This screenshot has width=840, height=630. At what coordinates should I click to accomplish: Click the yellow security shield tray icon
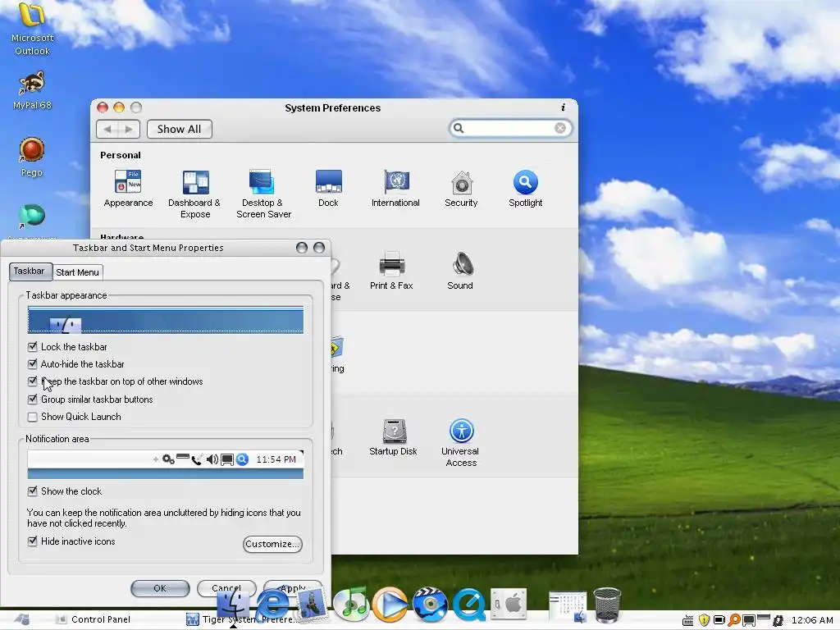(704, 620)
